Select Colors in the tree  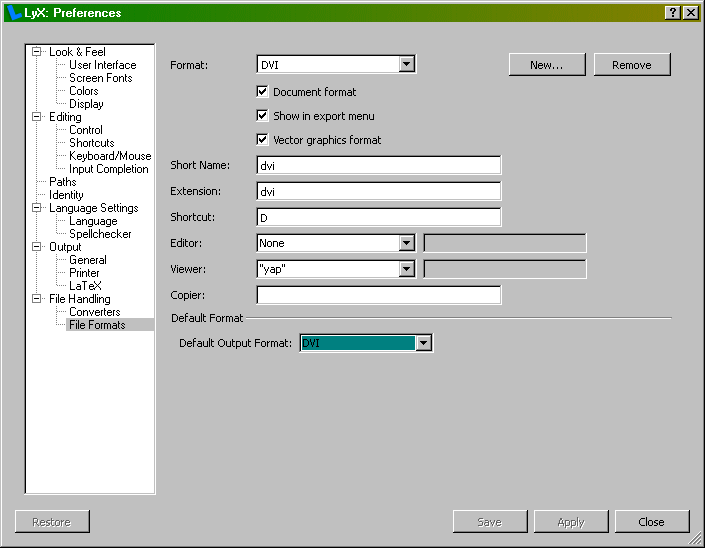coord(84,91)
